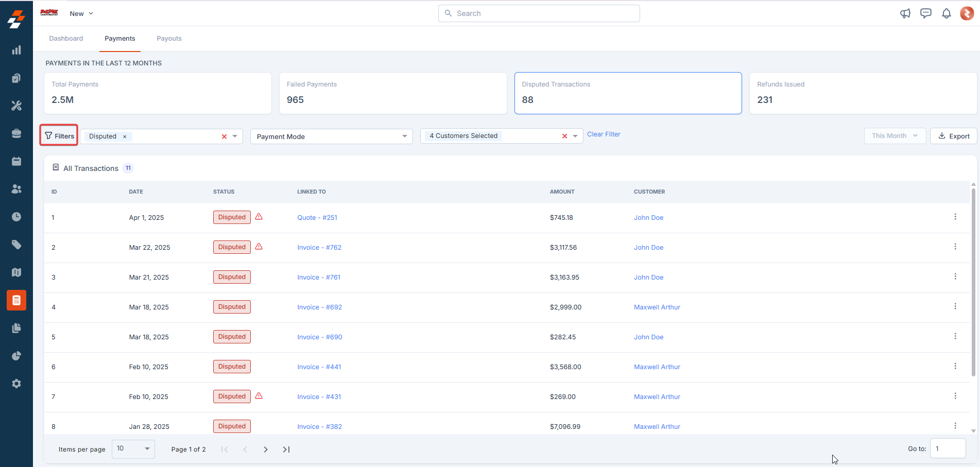980x467 pixels.
Task: Switch to the Dashboard tab
Action: pos(66,39)
